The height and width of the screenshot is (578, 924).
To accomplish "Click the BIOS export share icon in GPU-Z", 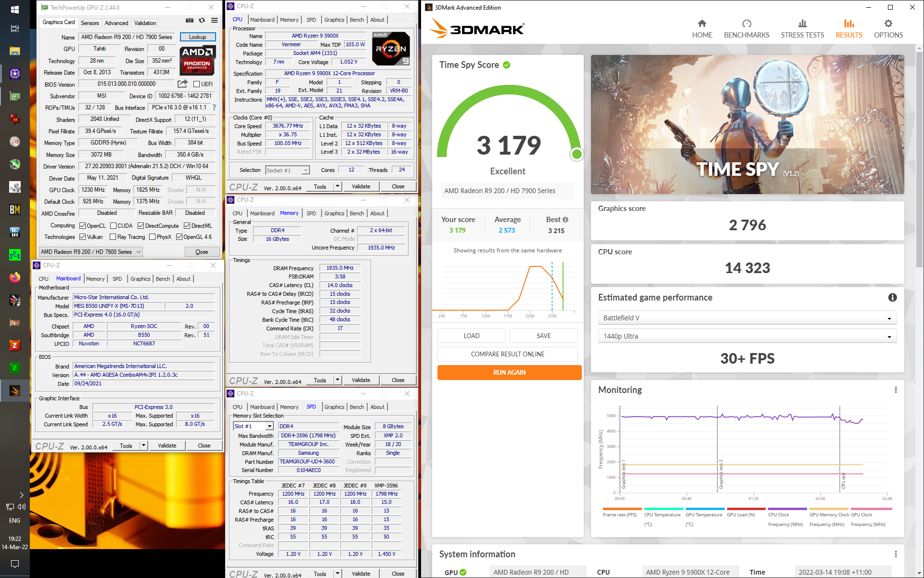I will (x=182, y=84).
